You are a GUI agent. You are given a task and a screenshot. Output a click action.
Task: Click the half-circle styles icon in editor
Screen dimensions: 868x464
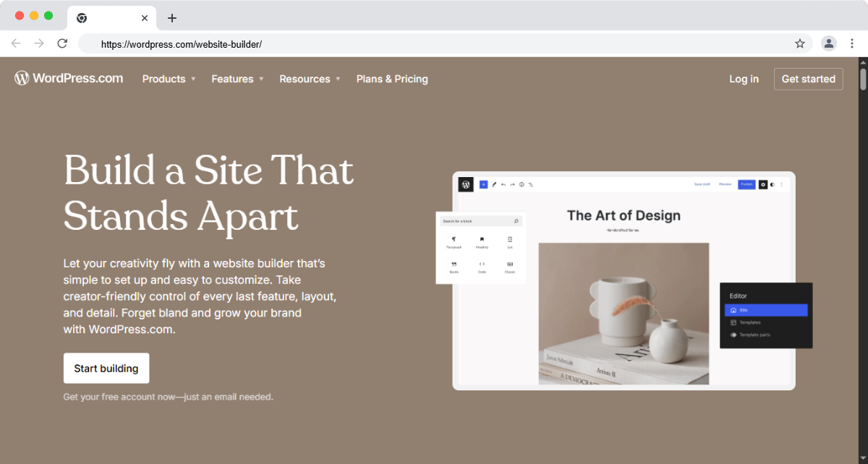point(773,184)
